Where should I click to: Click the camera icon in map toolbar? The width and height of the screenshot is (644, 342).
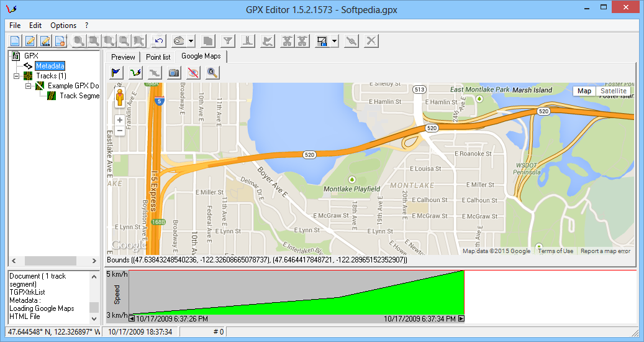pyautogui.click(x=174, y=73)
